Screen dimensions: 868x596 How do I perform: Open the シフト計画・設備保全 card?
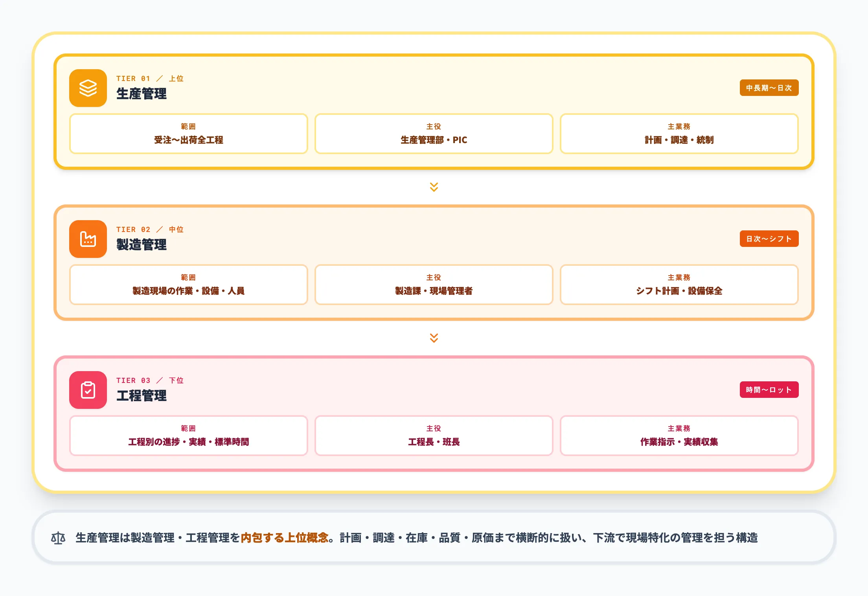[679, 285]
